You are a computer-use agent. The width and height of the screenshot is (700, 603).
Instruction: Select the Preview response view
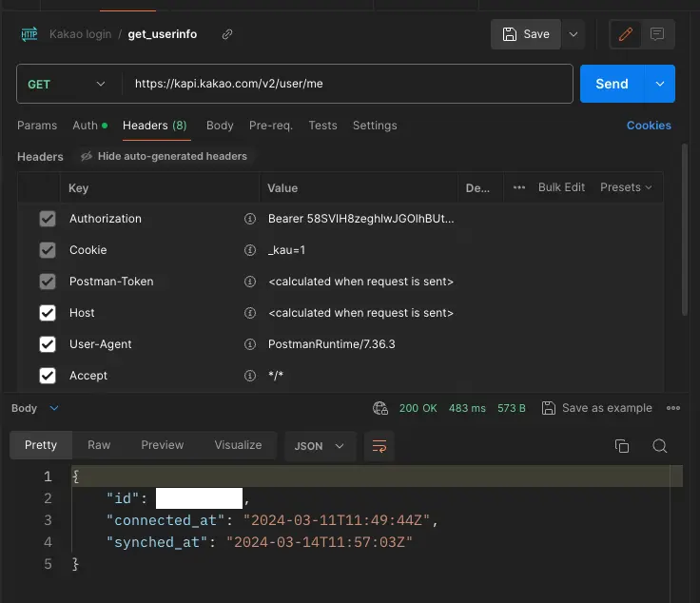pyautogui.click(x=163, y=445)
